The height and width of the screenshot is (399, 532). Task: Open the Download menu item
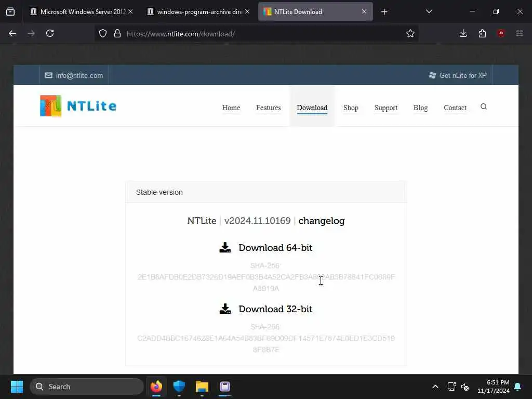point(312,108)
